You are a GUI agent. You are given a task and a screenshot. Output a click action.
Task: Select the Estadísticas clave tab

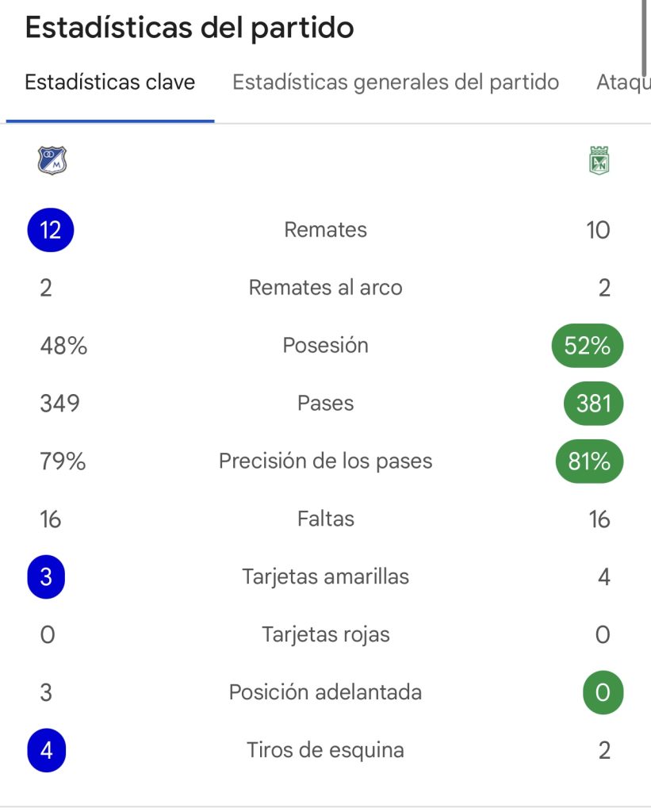109,82
